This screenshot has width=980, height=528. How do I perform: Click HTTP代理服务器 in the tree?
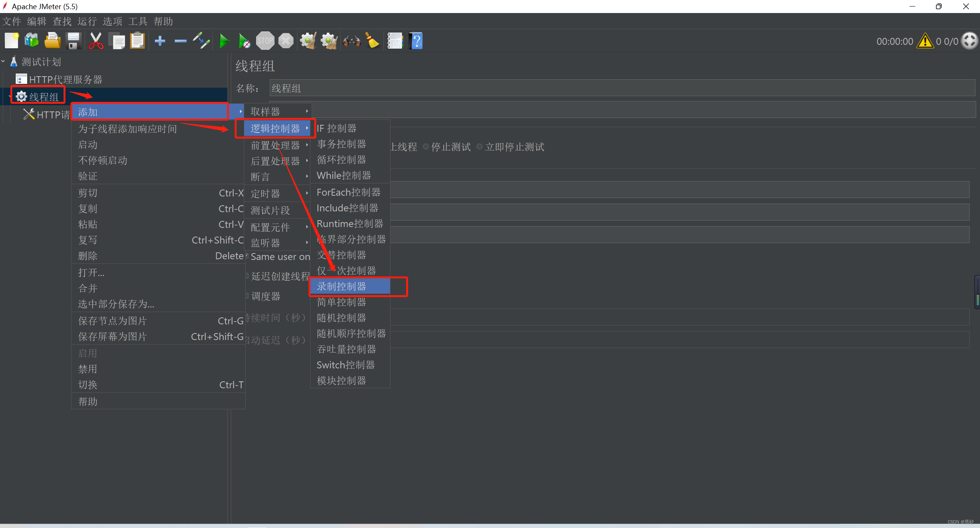[65, 80]
